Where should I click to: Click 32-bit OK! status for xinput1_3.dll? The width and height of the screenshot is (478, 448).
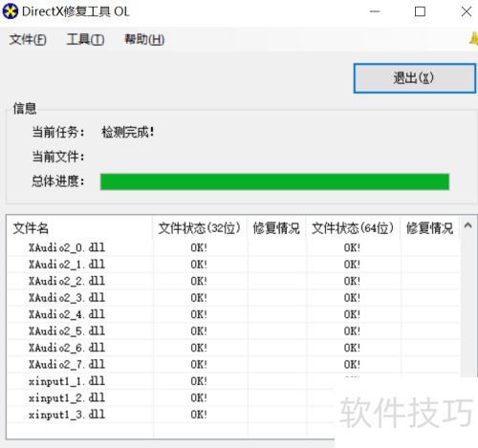(199, 415)
